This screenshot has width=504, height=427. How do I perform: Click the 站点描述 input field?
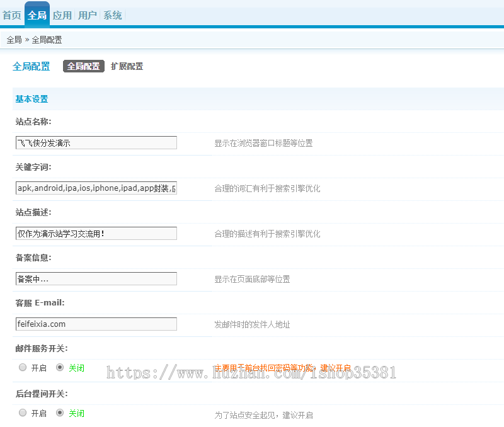(96, 233)
